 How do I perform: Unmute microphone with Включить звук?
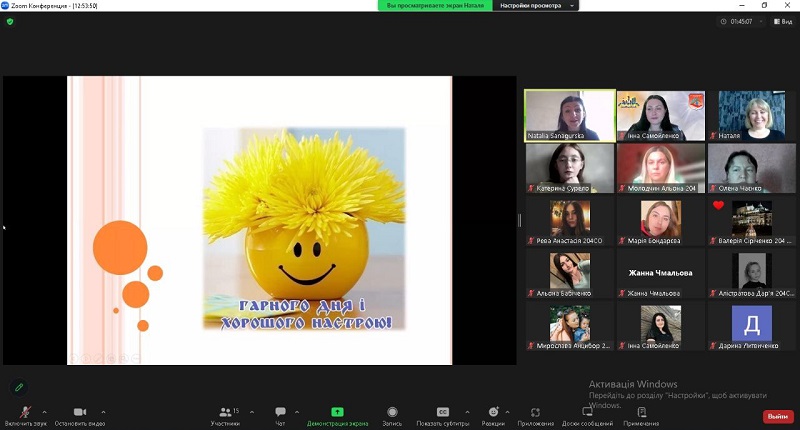(x=25, y=413)
